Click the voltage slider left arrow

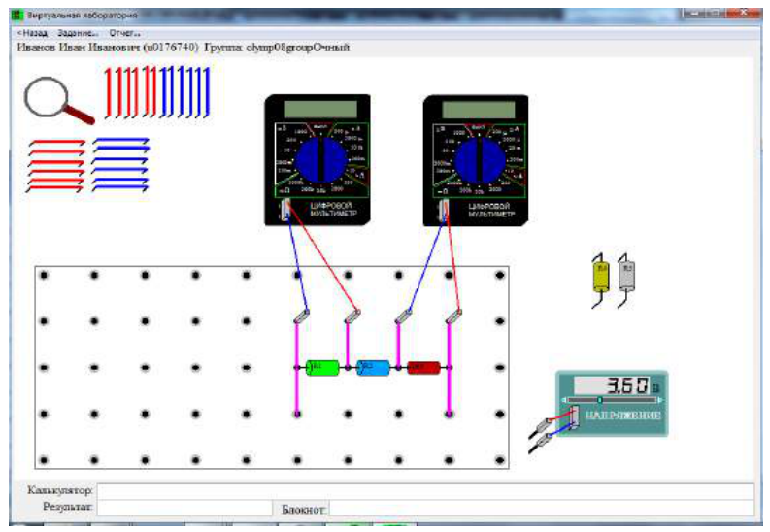[564, 400]
